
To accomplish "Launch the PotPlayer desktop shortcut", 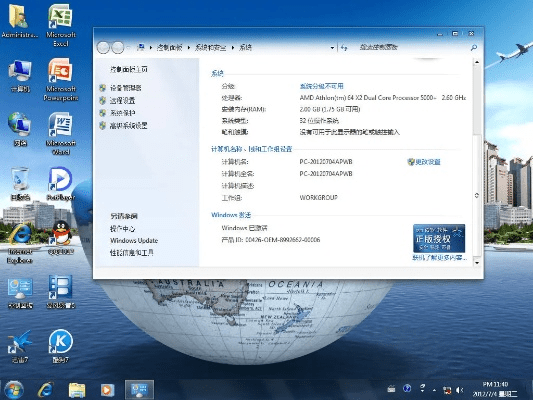I will coord(61,184).
